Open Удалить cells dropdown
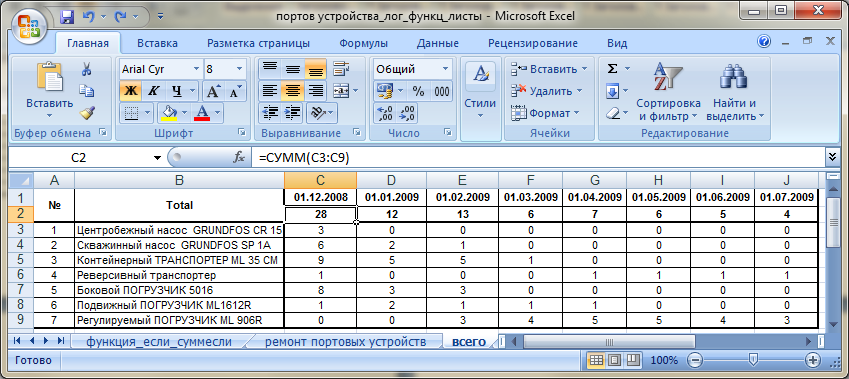 coord(579,91)
